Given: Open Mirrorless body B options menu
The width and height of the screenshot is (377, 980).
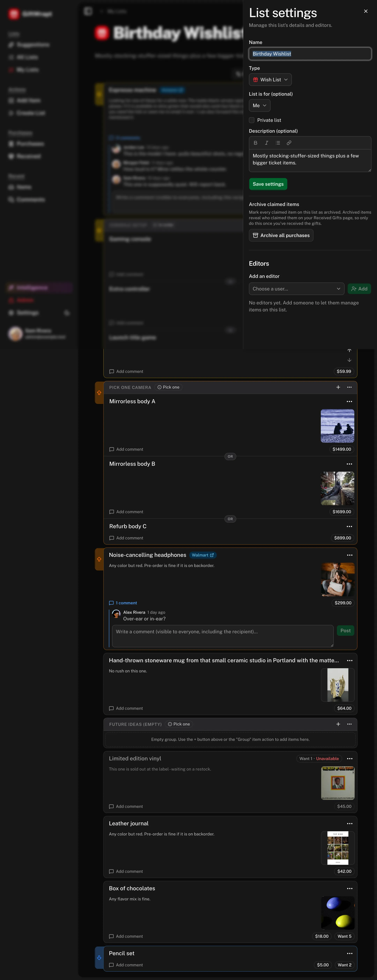Looking at the screenshot, I should point(349,464).
